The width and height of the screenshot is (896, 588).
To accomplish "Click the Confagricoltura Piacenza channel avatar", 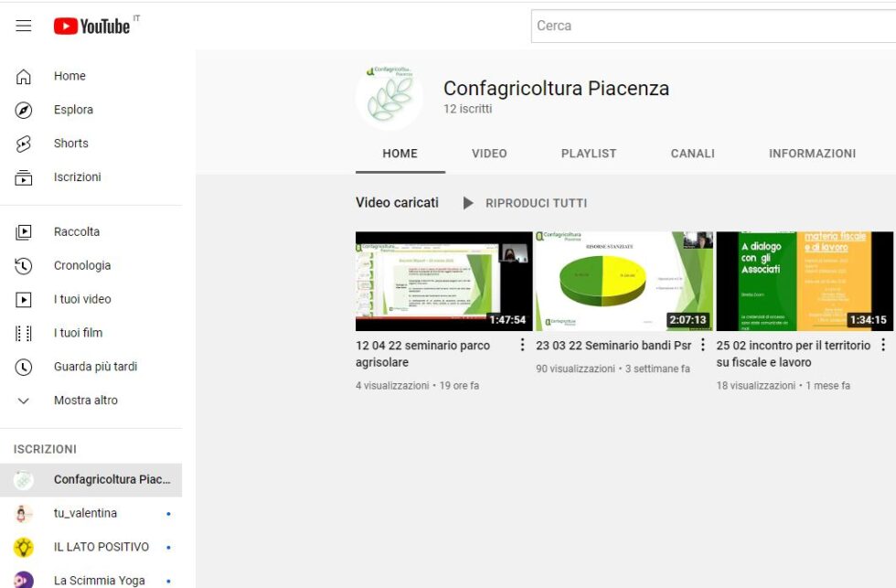I will (389, 97).
